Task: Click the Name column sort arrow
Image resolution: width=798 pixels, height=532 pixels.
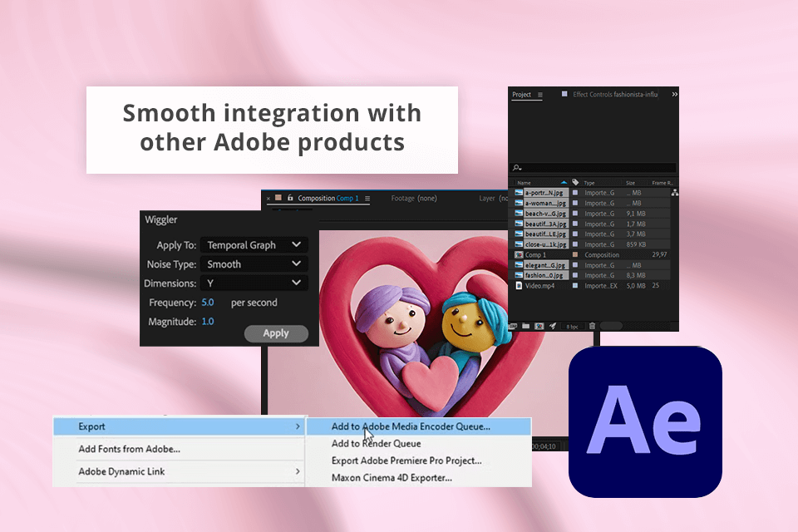Action: tap(564, 182)
